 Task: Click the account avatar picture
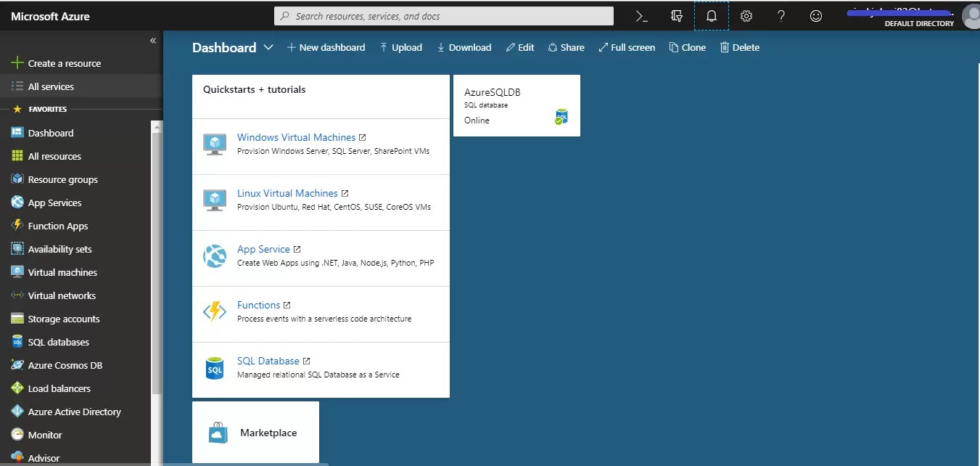click(971, 16)
